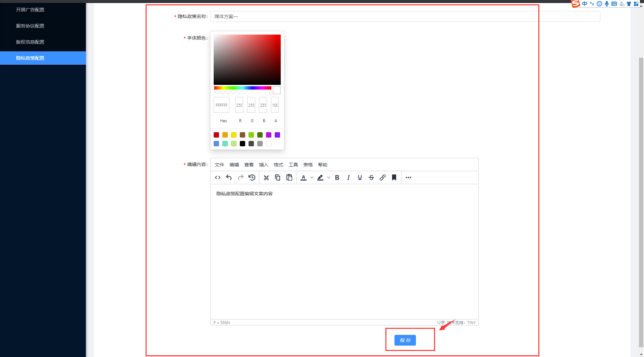Viewport: 644px width, 357px height.
Task: Open source code view in editor toolbar
Action: tap(218, 177)
